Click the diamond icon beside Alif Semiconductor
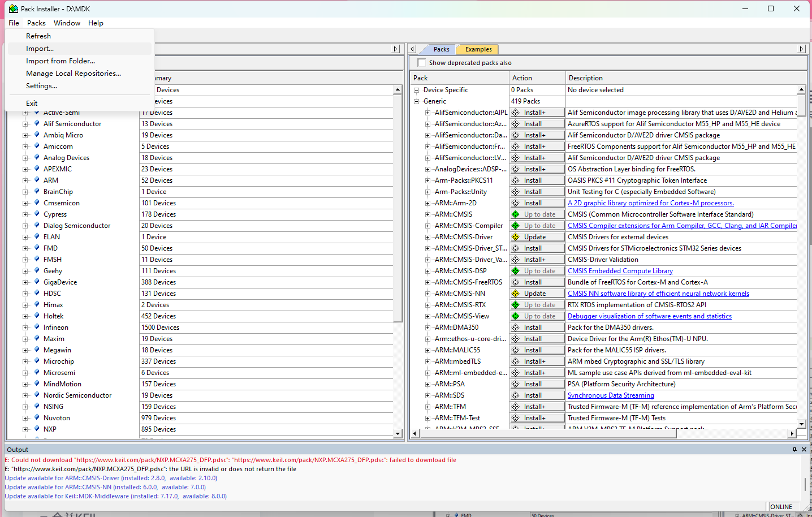The image size is (812, 517). 37,123
